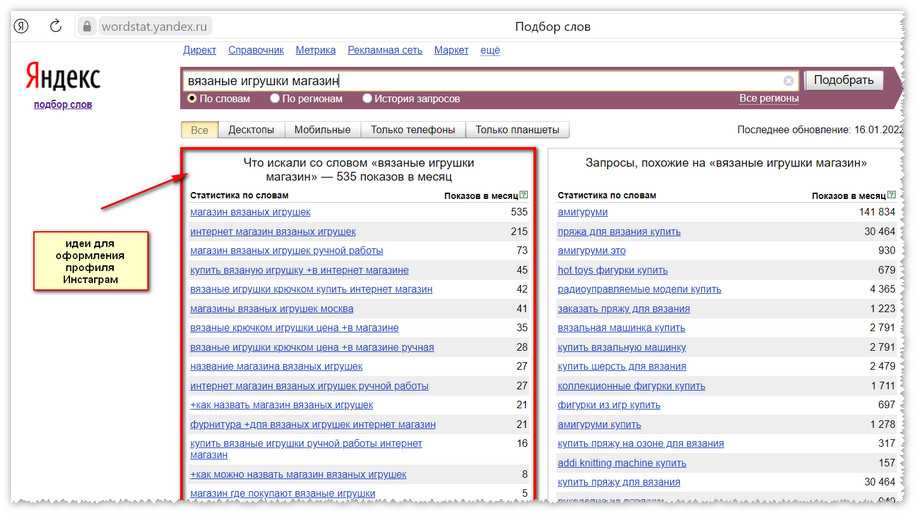The height and width of the screenshot is (520, 922).
Task: Click the Yandex browser logo button
Action: (x=21, y=26)
